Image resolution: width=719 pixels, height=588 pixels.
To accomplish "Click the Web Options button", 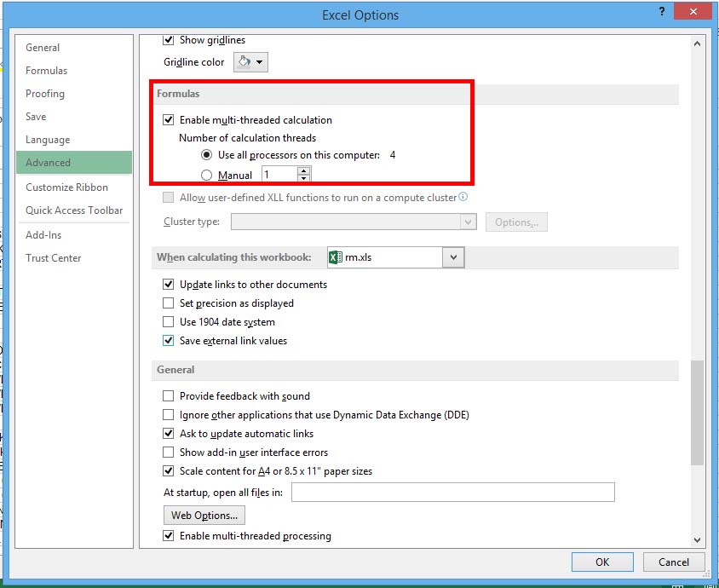I will pyautogui.click(x=204, y=515).
